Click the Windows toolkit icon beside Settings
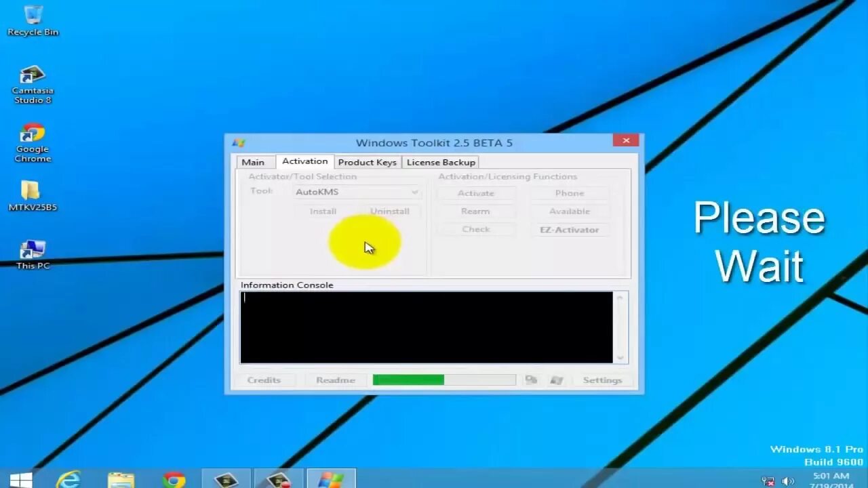Image resolution: width=868 pixels, height=488 pixels. tap(557, 380)
